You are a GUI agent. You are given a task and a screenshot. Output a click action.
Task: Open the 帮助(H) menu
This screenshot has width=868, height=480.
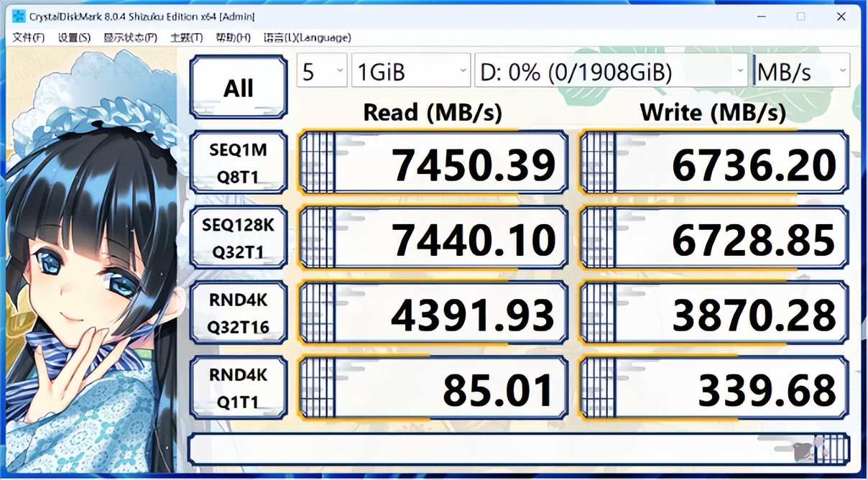pos(234,37)
